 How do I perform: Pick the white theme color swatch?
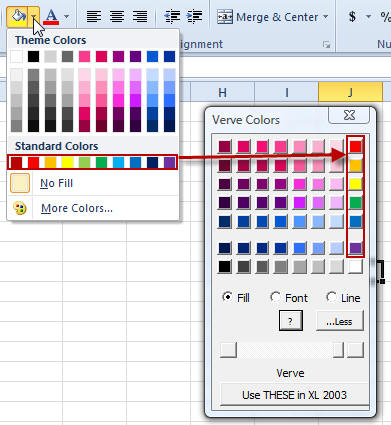pyautogui.click(x=16, y=57)
